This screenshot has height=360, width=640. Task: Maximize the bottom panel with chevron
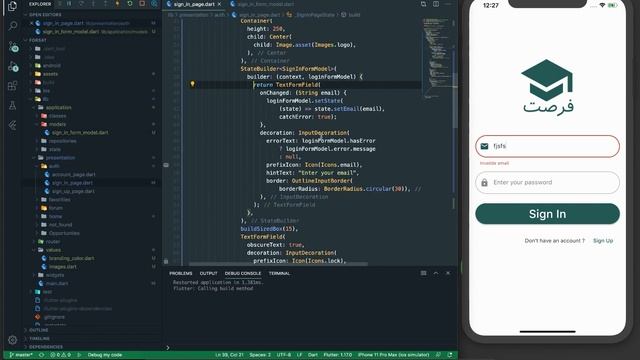[x=436, y=273]
